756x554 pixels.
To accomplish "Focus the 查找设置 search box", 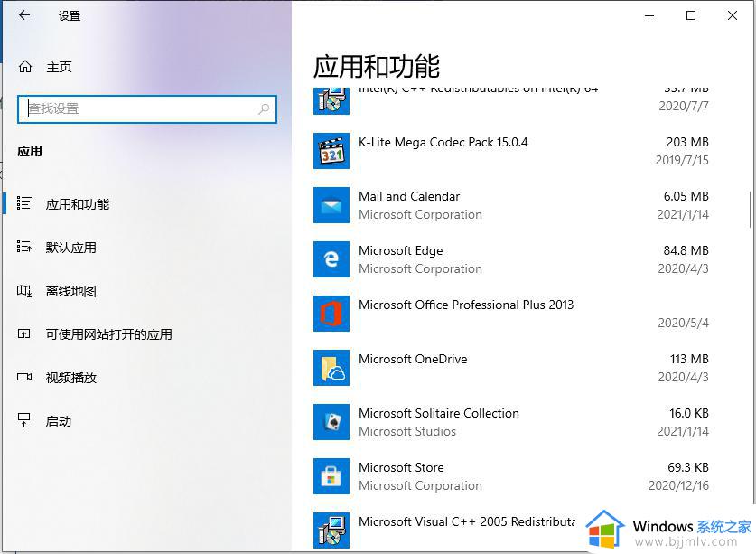I will click(147, 109).
